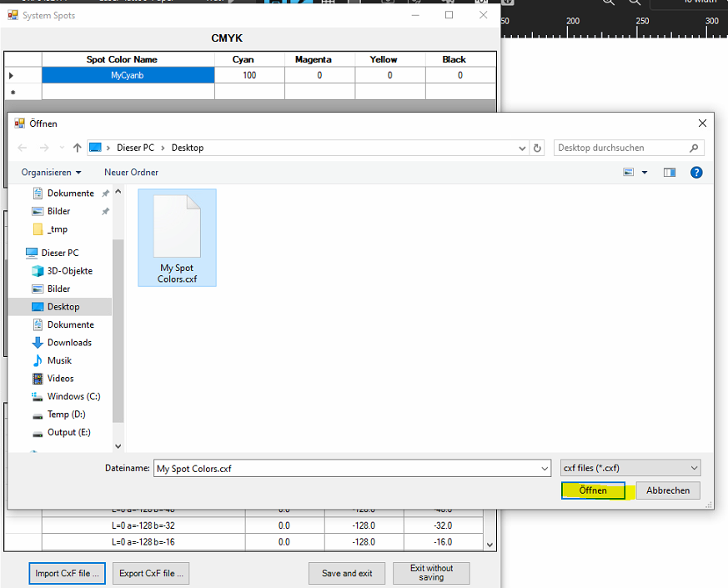The image size is (728, 588).
Task: Click the back navigation arrow
Action: pyautogui.click(x=23, y=148)
